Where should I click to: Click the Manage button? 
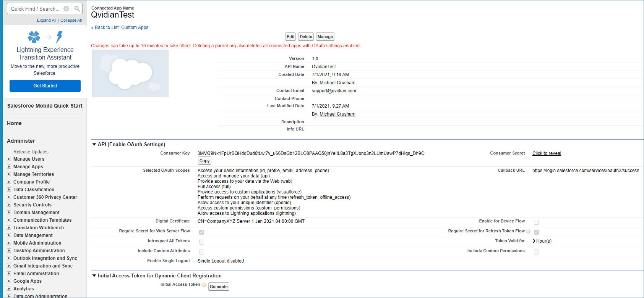click(x=325, y=37)
